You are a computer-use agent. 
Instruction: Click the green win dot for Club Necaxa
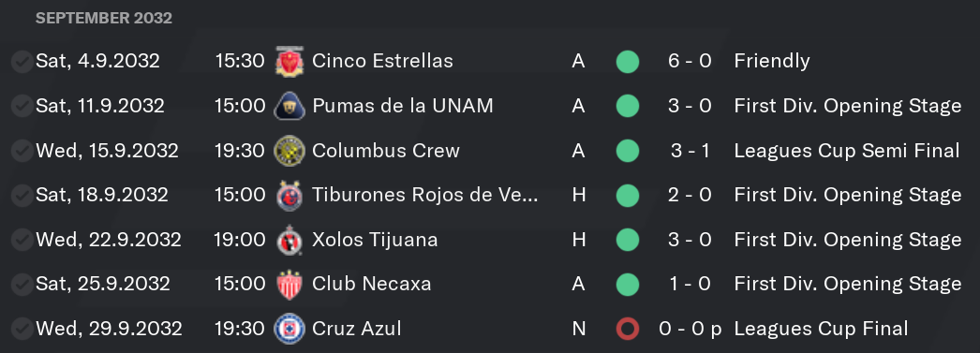point(628,285)
